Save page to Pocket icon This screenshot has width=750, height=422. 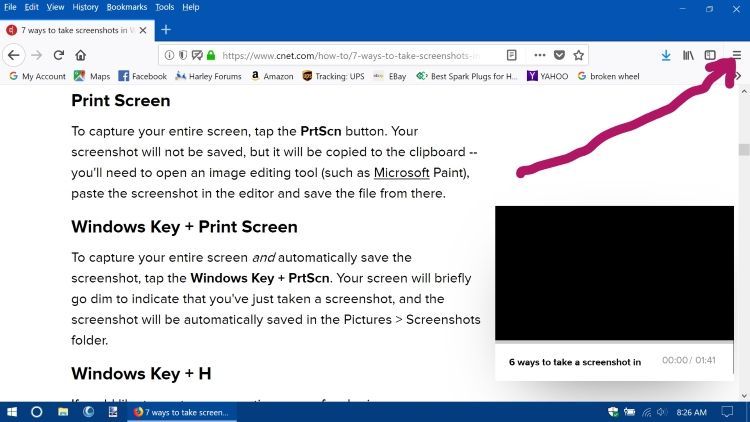(559, 55)
